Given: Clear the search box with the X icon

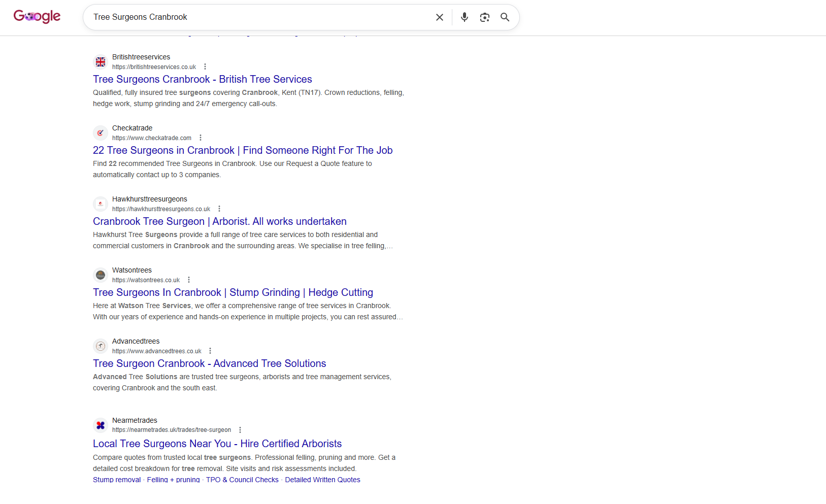Looking at the screenshot, I should coord(440,17).
